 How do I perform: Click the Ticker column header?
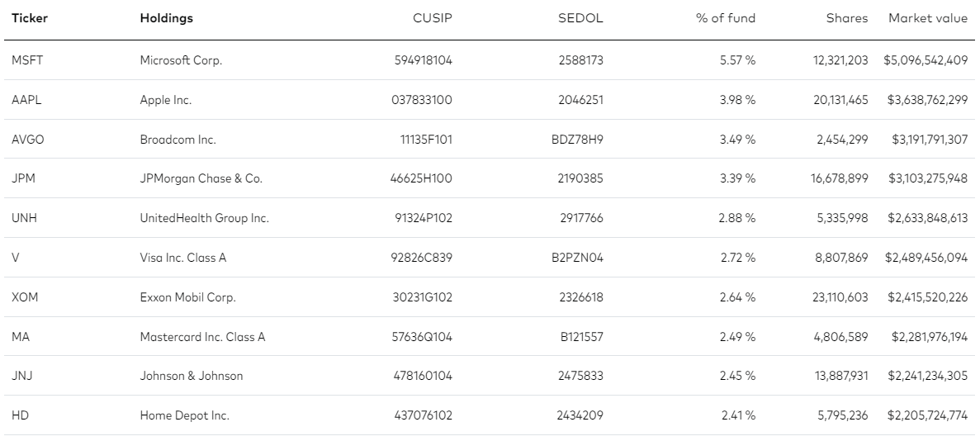(x=28, y=18)
